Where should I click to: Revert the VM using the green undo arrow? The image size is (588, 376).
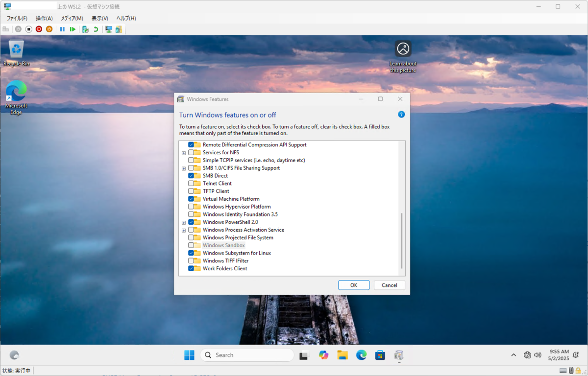[x=96, y=29]
